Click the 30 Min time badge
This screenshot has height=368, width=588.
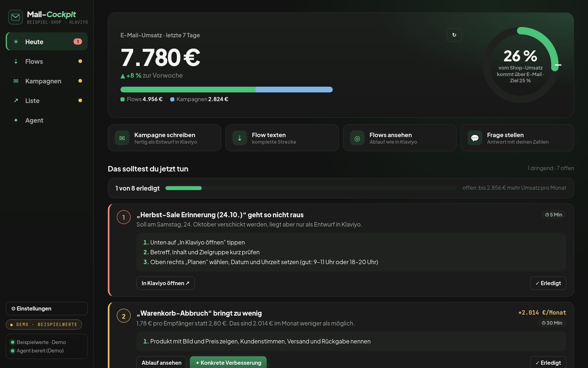[552, 323]
